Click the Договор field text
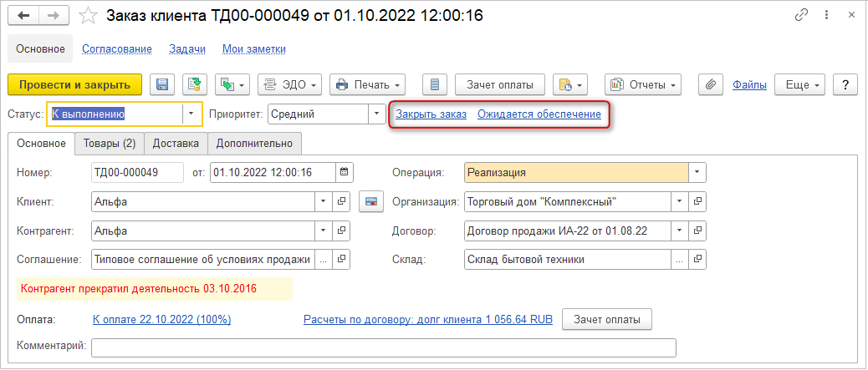 (568, 230)
